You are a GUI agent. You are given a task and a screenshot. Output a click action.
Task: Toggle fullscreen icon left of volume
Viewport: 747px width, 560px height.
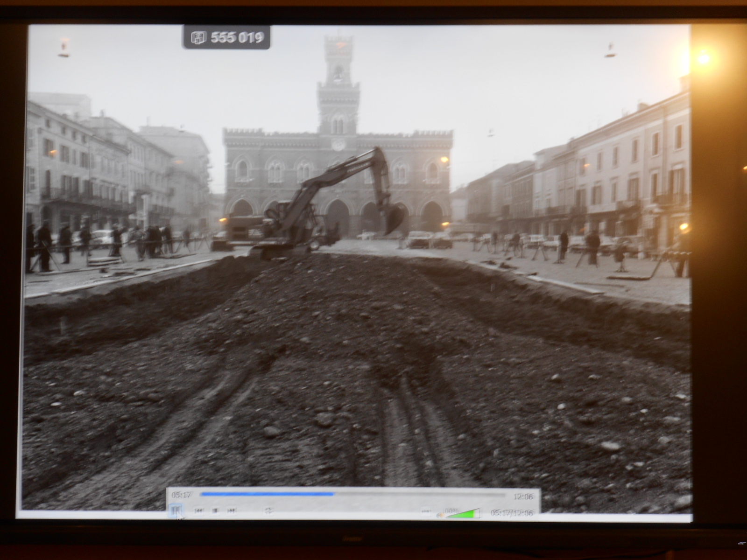click(x=425, y=511)
